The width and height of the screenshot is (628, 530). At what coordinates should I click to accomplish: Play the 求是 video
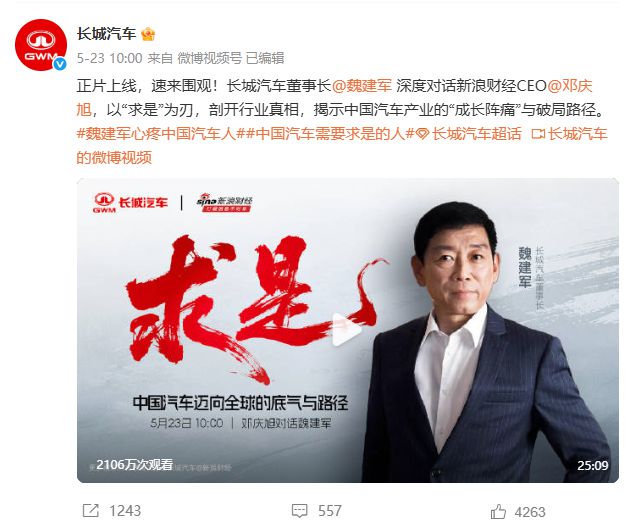[347, 330]
